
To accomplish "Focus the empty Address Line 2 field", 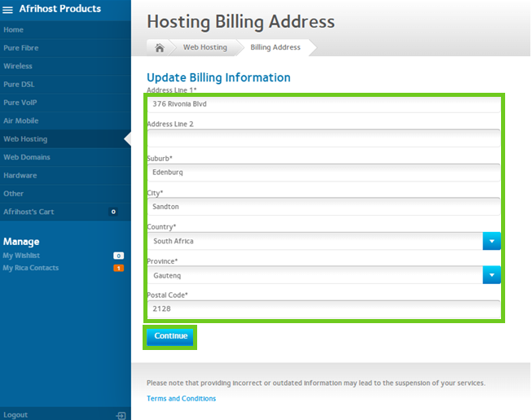I will pyautogui.click(x=324, y=138).
